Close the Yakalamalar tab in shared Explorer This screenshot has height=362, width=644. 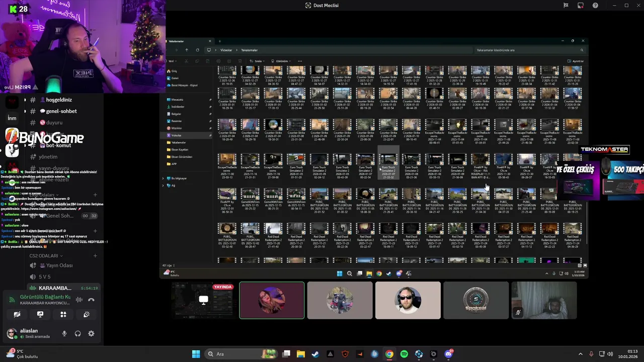click(x=210, y=41)
